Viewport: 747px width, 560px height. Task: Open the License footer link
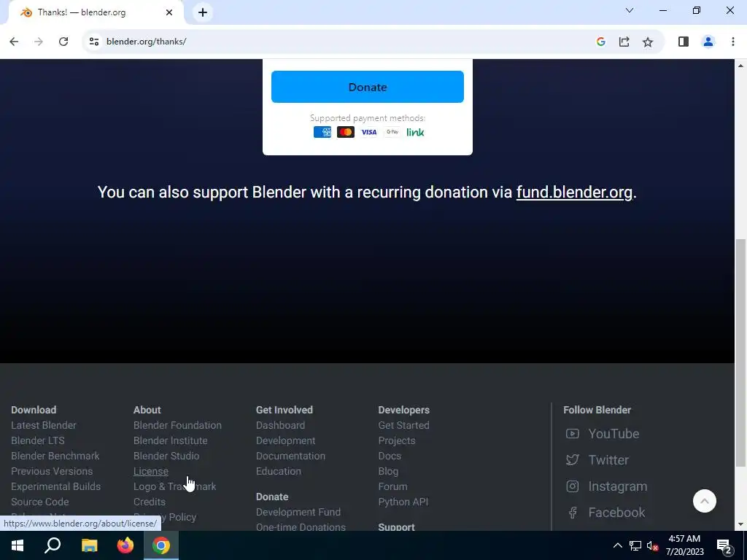(150, 471)
